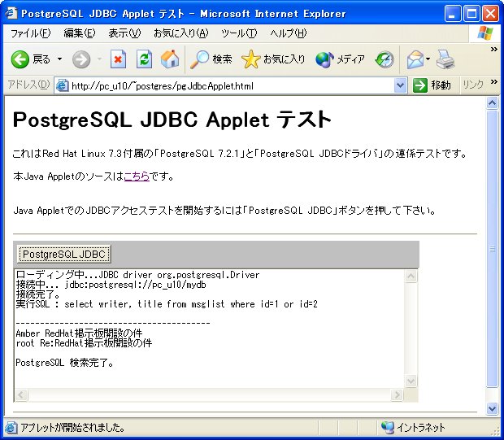Expand the Back button history dropdown arrow

point(60,59)
